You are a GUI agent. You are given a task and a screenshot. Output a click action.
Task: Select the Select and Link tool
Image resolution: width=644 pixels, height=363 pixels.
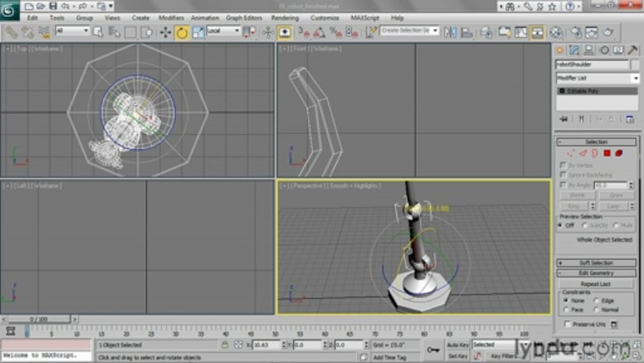coord(11,32)
